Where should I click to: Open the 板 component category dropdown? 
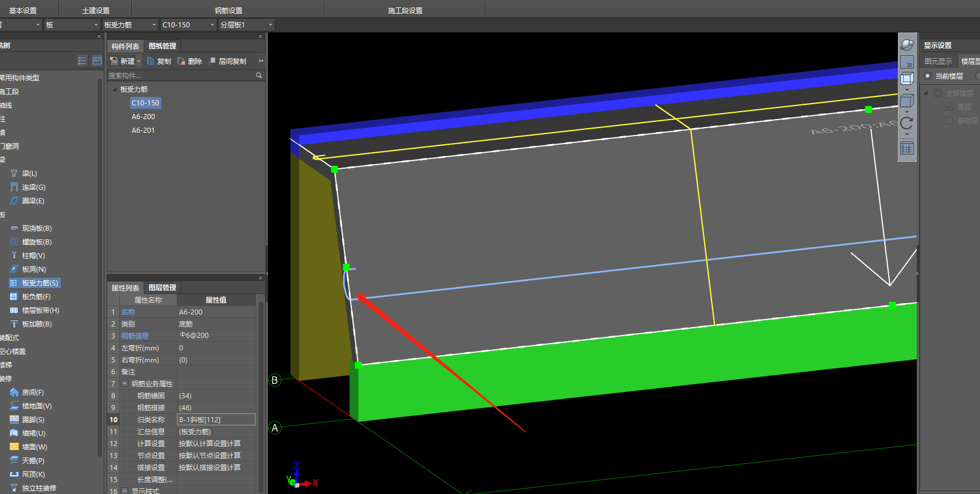72,25
